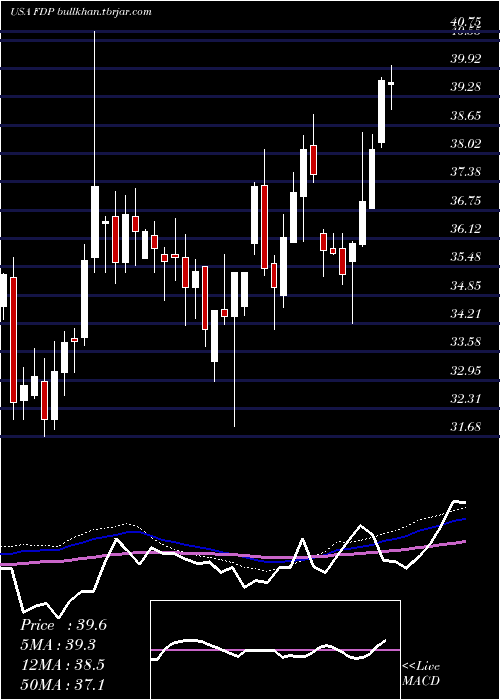
Task: Click the 39.28 price axis label
Action: (x=466, y=87)
